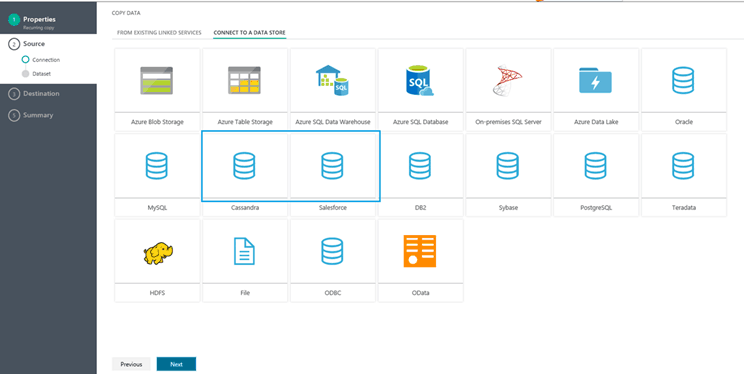Go to the Source wizard step
Viewport: 744px width, 374px height.
[x=34, y=44]
